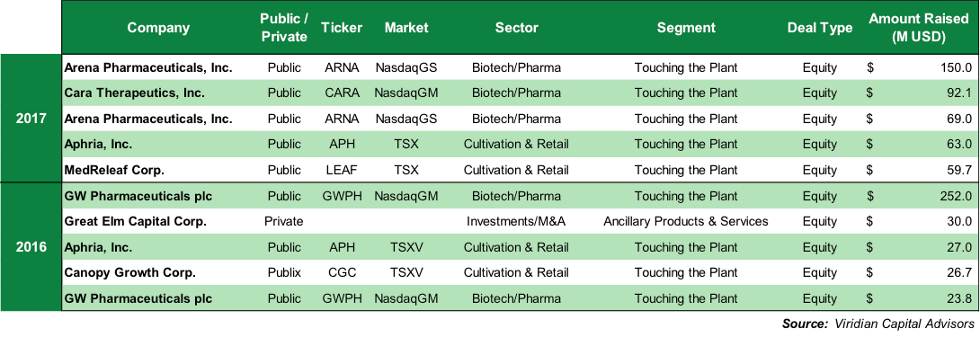Click the 150.0 amount raised value

pyautogui.click(x=956, y=67)
